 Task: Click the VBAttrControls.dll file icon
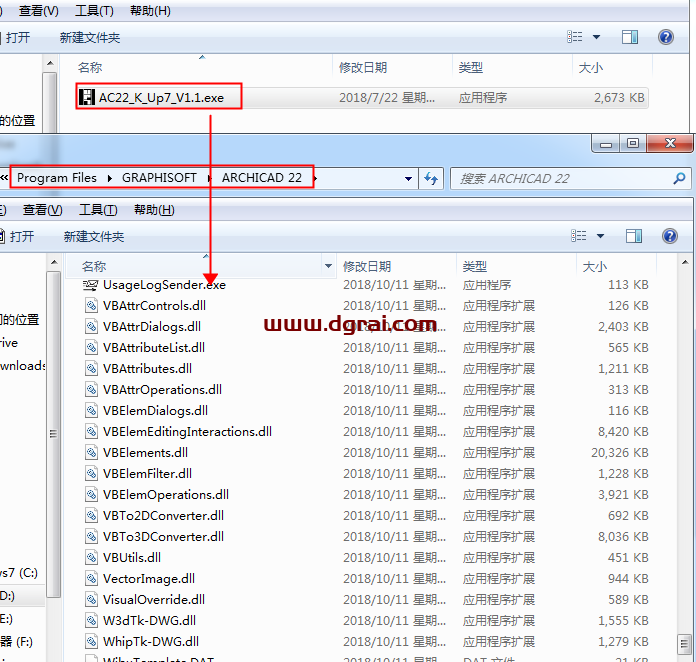(x=91, y=305)
